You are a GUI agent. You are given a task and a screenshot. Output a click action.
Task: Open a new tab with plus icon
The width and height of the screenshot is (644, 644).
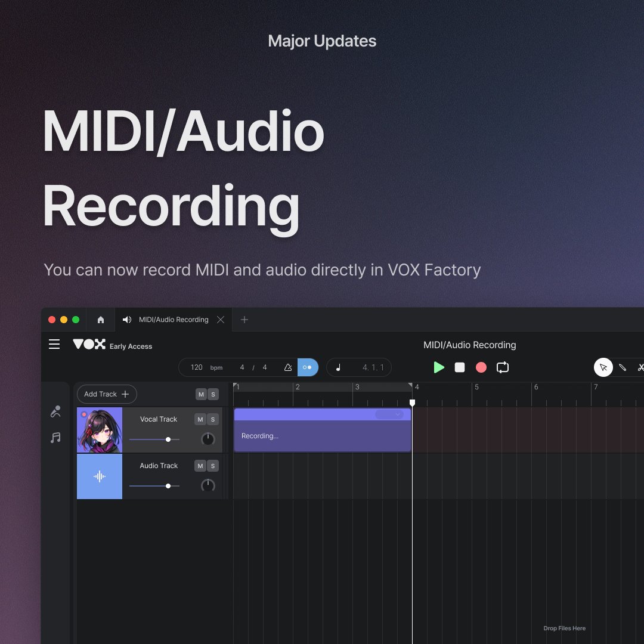pos(244,320)
